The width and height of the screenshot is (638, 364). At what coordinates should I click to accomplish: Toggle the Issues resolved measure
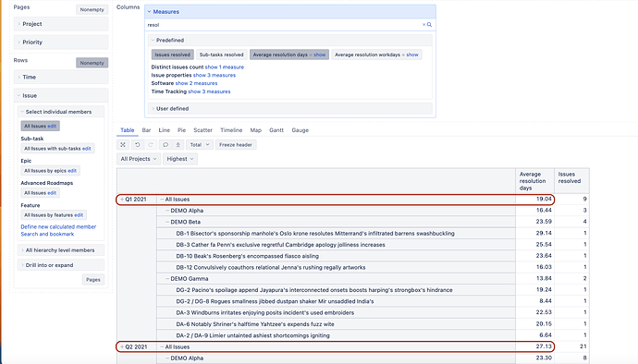pos(173,55)
